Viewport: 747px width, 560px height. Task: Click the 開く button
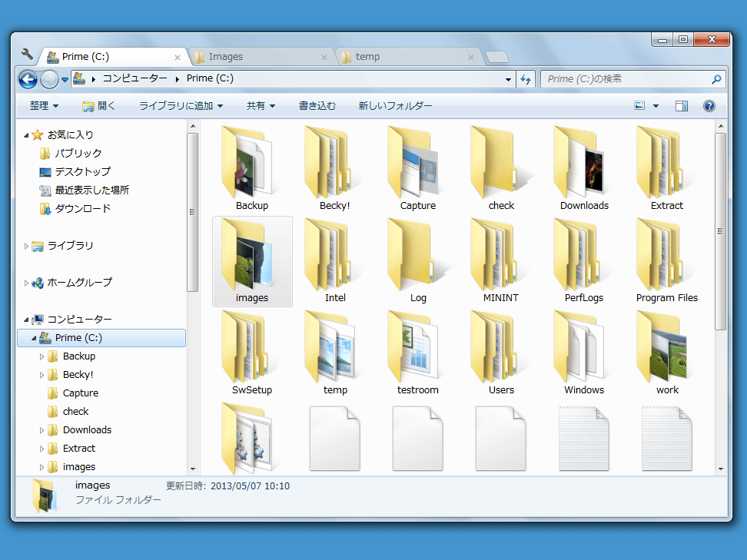[x=98, y=106]
